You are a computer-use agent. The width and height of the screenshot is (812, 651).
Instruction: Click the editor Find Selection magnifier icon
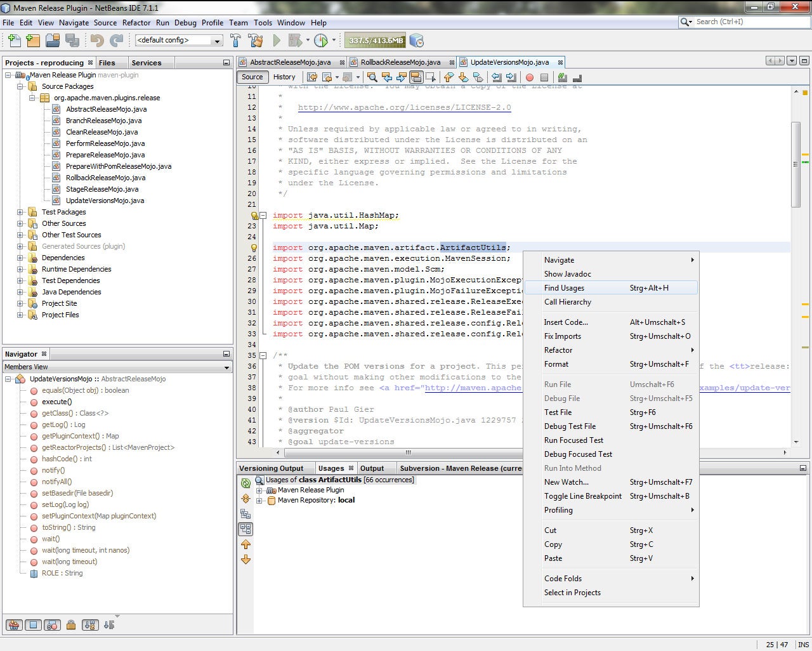pyautogui.click(x=372, y=77)
